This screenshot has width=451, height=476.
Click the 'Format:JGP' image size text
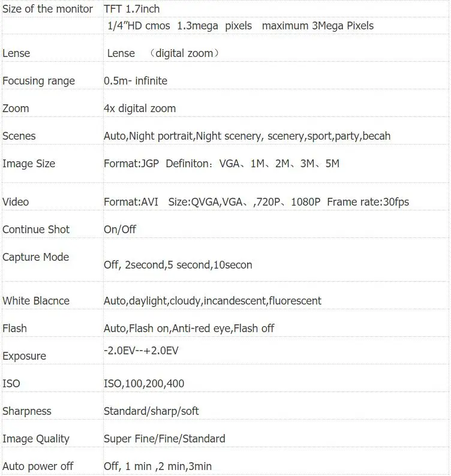click(x=131, y=164)
